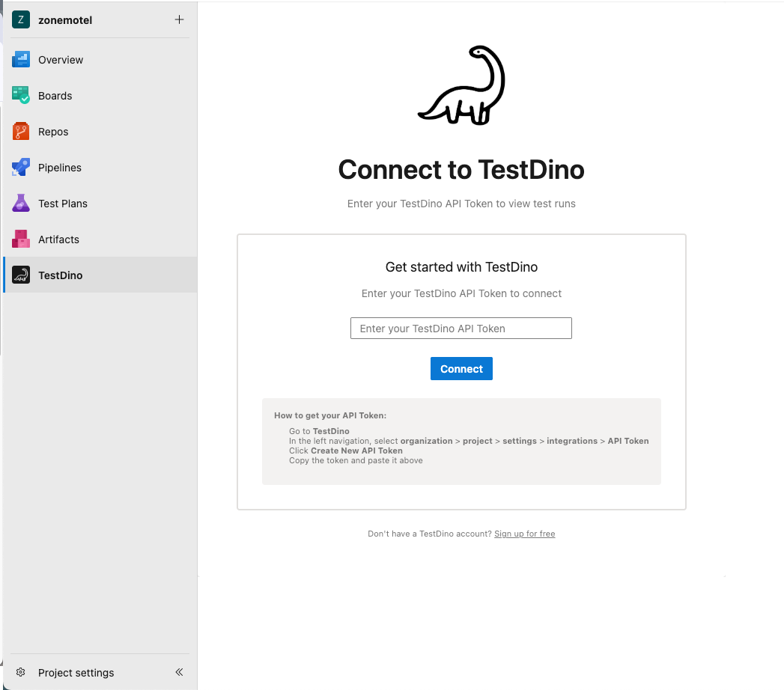Click the TestDino API Token input field
The image size is (784, 690).
(x=461, y=328)
